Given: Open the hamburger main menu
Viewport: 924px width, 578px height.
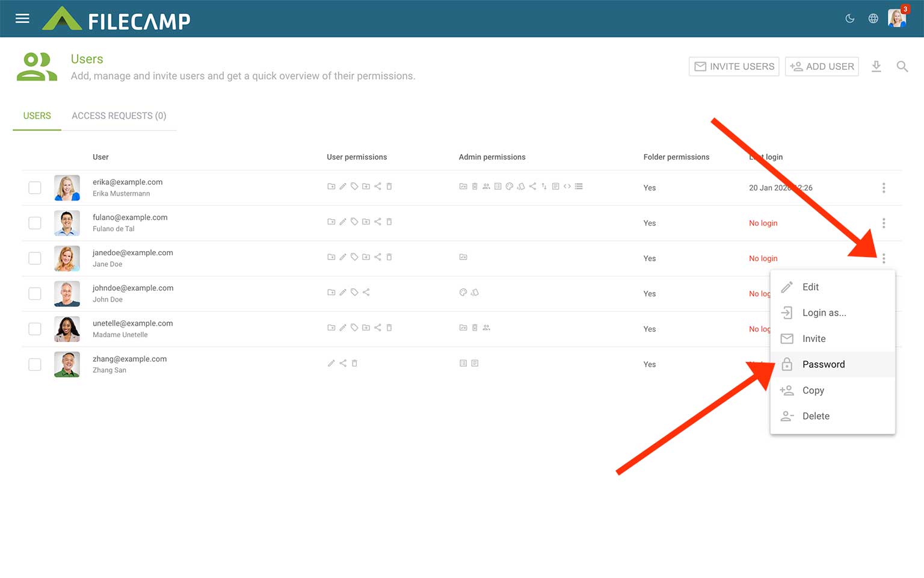Looking at the screenshot, I should (22, 19).
